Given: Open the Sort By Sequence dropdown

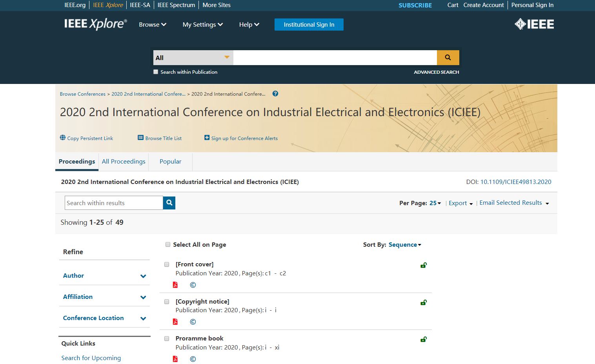Looking at the screenshot, I should coord(405,245).
